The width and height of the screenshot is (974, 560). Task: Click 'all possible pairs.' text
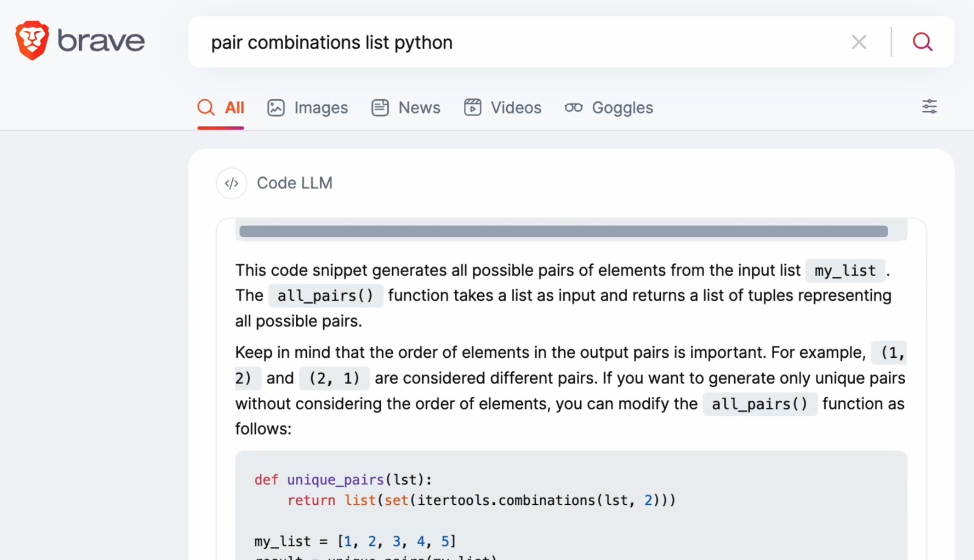pyautogui.click(x=299, y=321)
